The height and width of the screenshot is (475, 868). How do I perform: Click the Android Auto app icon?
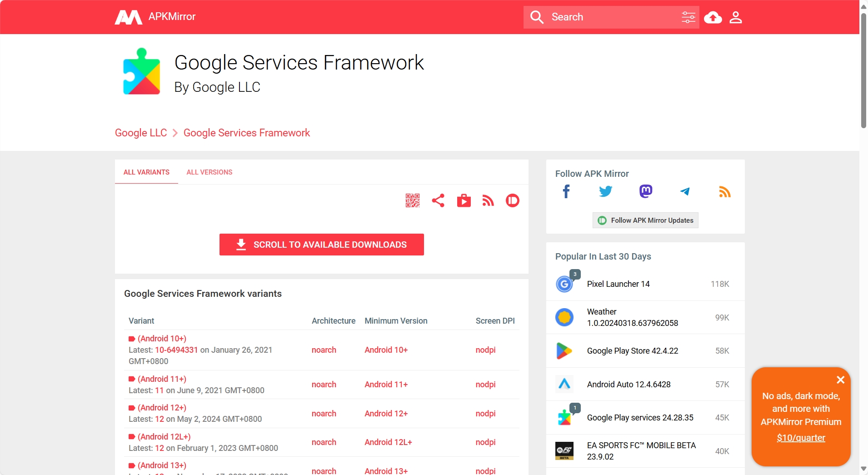(x=564, y=384)
